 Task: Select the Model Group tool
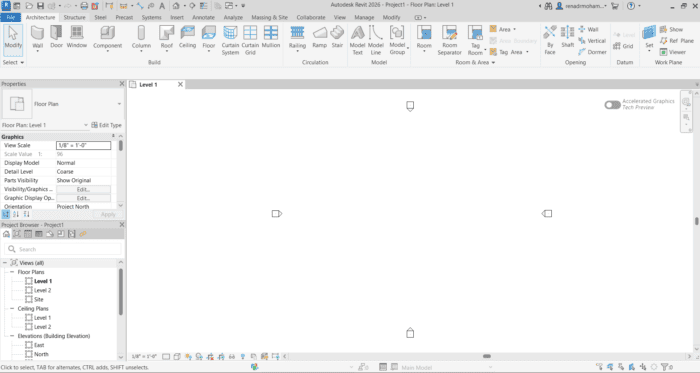pos(397,40)
